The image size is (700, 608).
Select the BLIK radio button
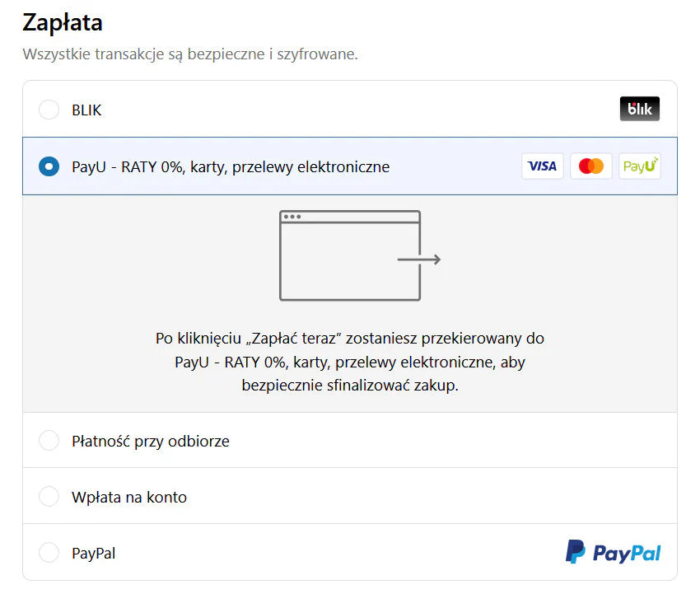(49, 110)
